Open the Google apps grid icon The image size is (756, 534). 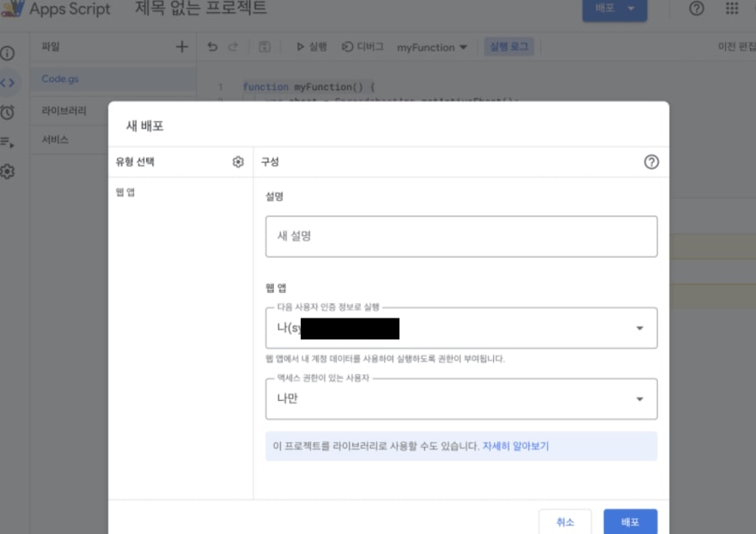pos(732,9)
